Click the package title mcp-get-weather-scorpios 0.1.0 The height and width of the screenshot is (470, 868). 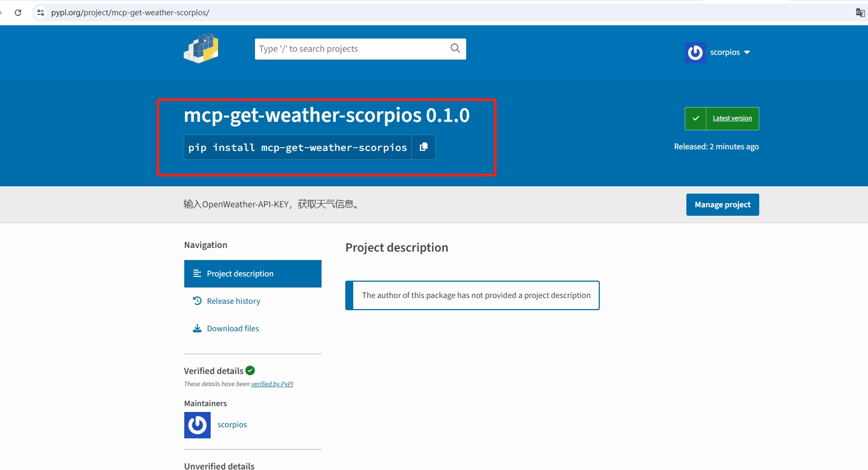[x=327, y=116]
